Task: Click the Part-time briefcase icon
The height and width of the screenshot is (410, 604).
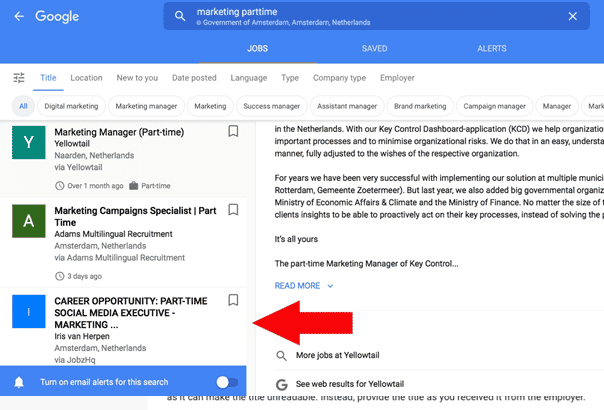Action: coord(134,186)
